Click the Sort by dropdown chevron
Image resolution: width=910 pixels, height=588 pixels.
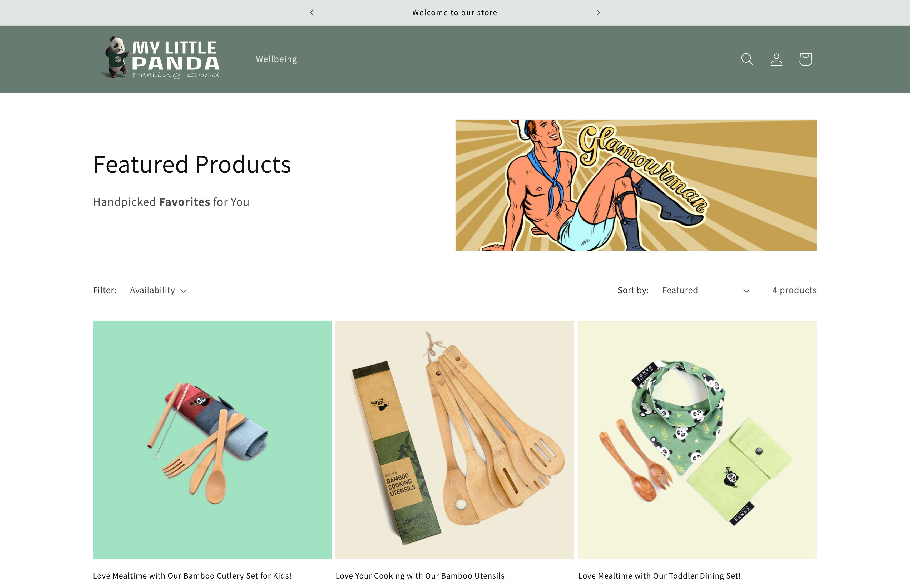(746, 291)
